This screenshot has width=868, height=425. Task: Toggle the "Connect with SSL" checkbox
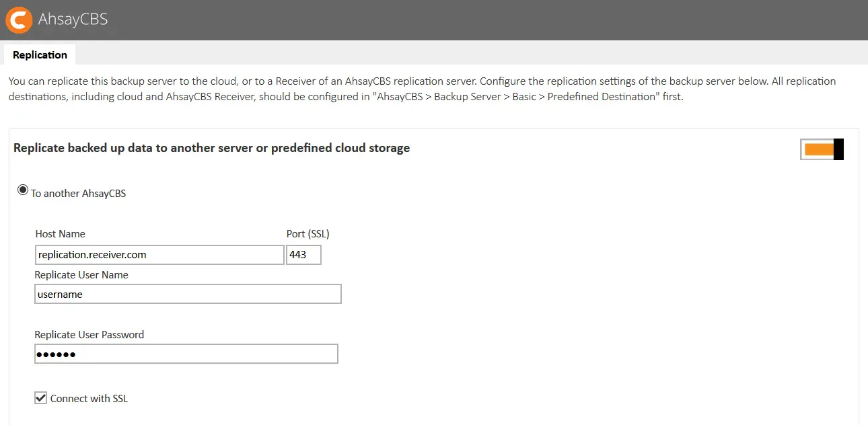40,397
